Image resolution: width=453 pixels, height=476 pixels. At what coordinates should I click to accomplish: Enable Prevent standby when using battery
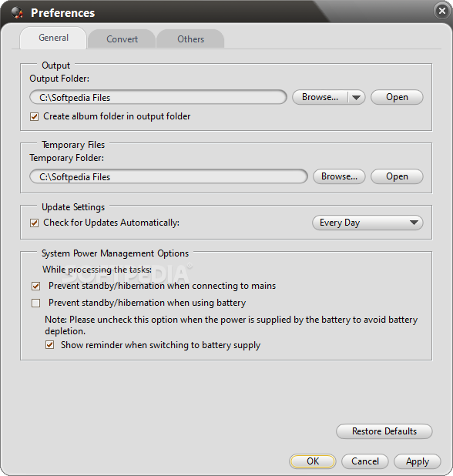pos(36,303)
